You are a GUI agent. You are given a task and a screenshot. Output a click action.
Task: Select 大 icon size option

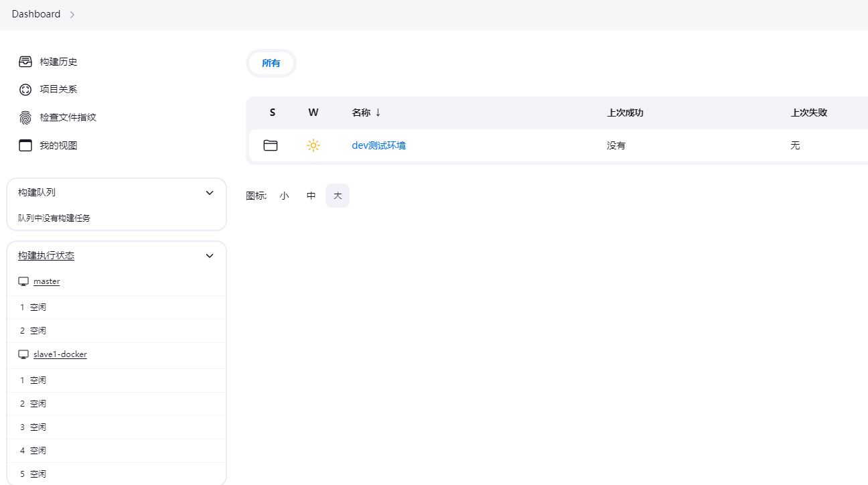point(337,195)
